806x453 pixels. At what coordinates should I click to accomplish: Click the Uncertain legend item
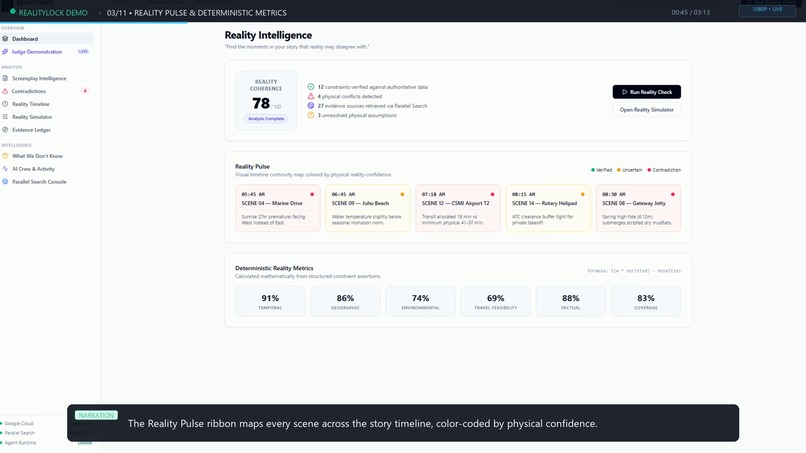click(x=630, y=170)
